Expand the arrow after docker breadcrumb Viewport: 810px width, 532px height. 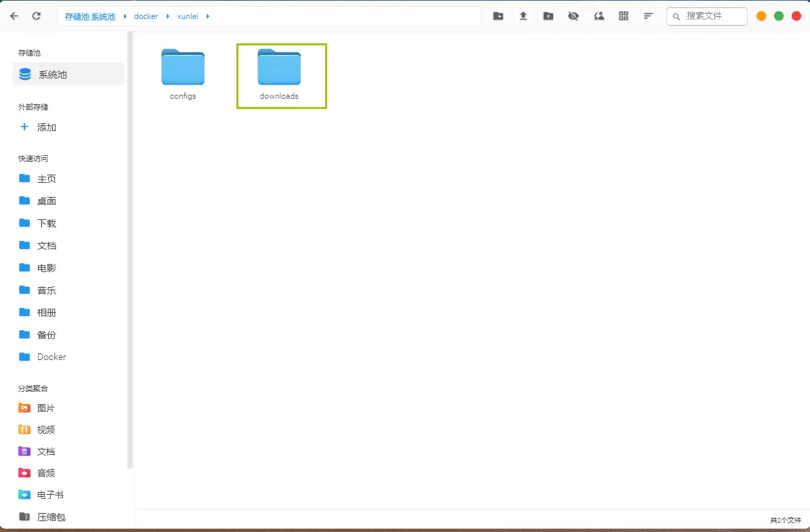(168, 16)
